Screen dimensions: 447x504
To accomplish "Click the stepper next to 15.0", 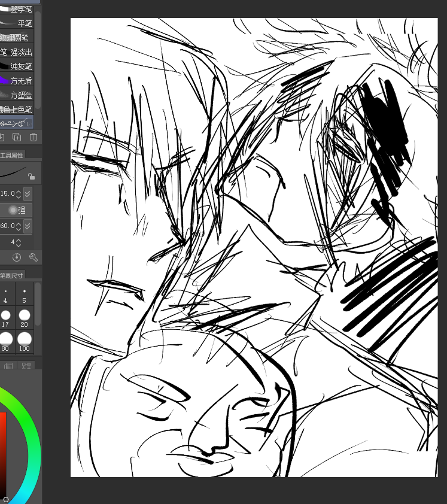I will (19, 194).
